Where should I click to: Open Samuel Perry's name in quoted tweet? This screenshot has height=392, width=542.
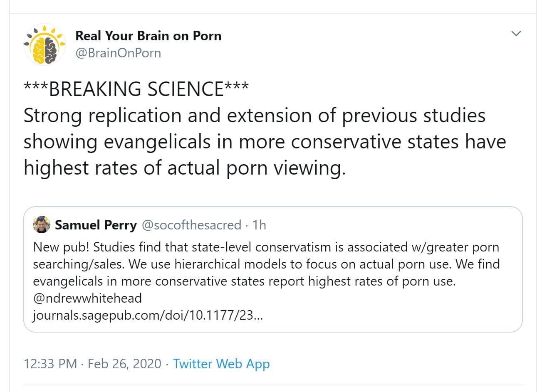coord(96,225)
